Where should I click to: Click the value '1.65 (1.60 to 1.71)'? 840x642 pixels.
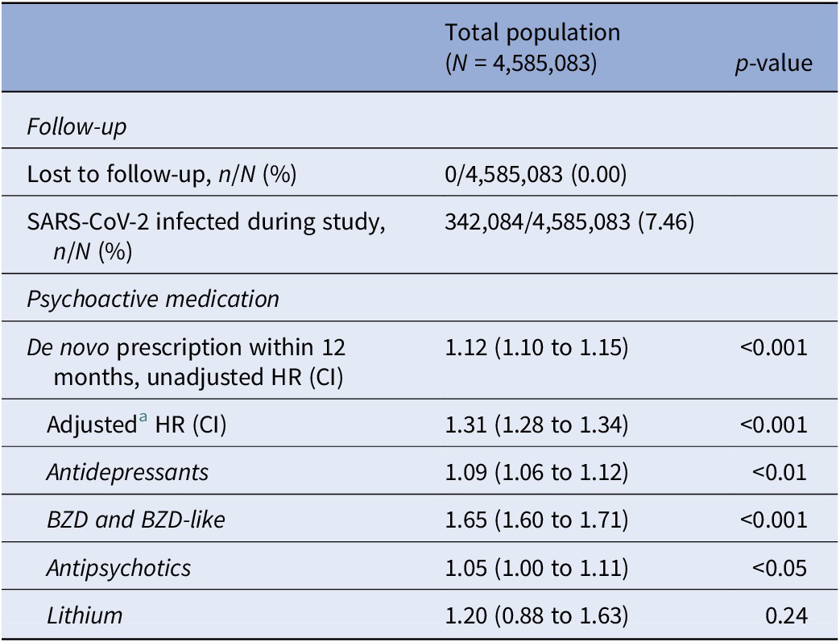click(x=536, y=520)
